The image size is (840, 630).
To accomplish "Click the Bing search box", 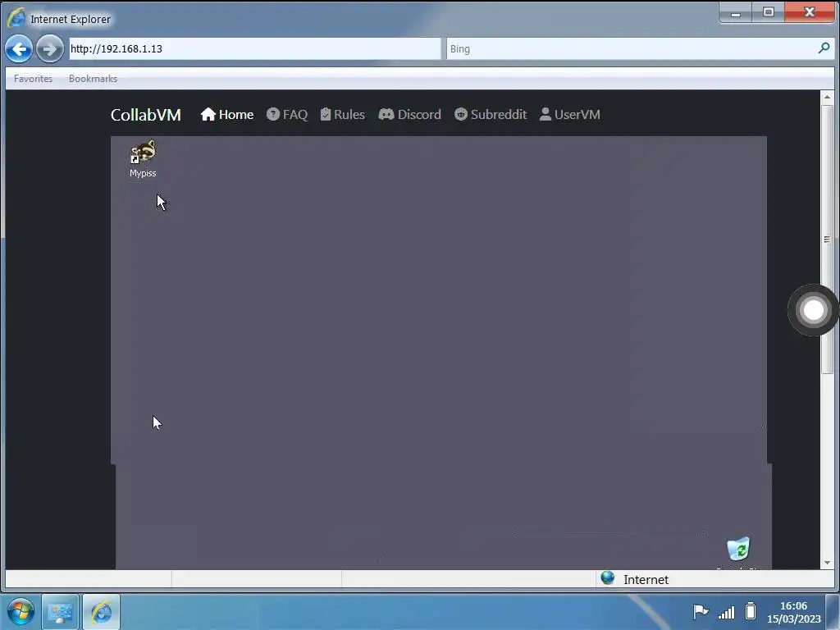I will tap(632, 48).
